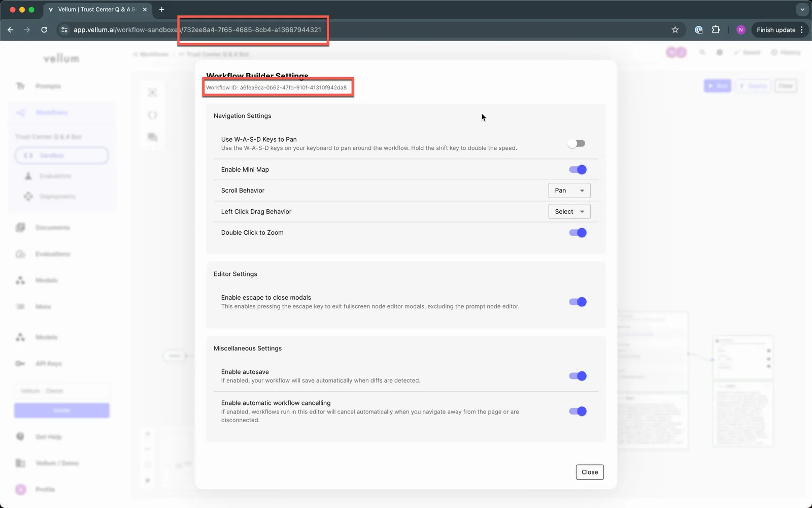Toggle Enable automatic workflow cancelling switch

tap(578, 411)
